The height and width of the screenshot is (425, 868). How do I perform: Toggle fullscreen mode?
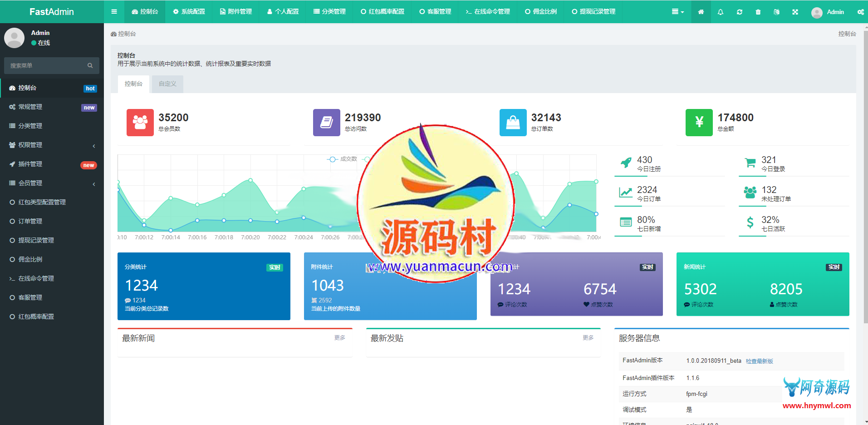[795, 12]
